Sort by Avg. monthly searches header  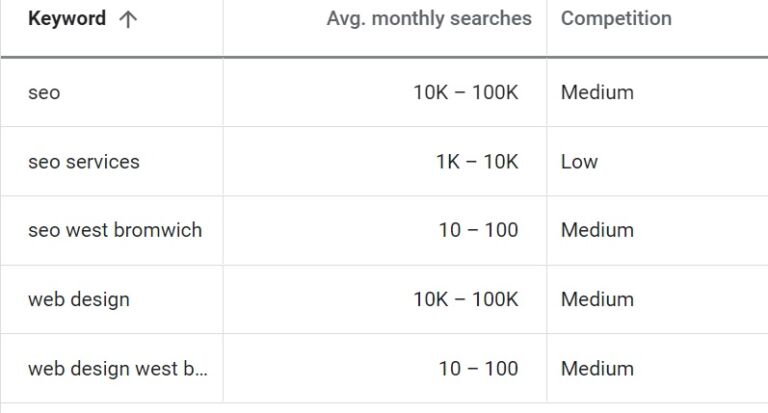(429, 19)
